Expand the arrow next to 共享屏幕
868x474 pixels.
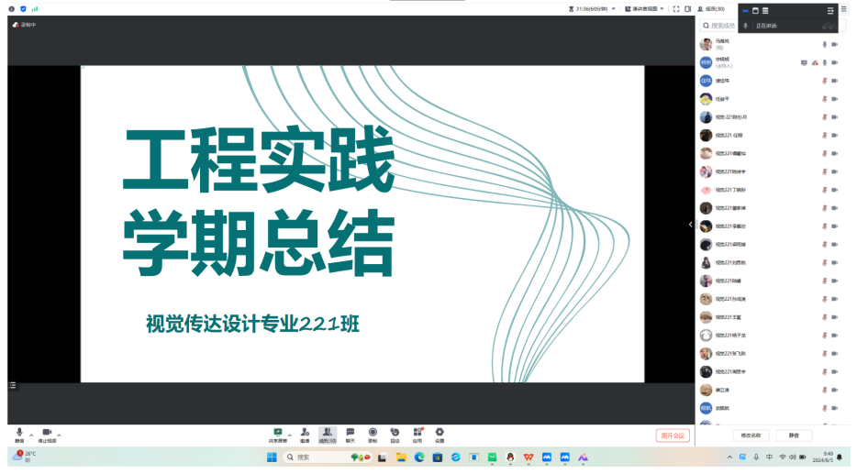click(x=290, y=435)
